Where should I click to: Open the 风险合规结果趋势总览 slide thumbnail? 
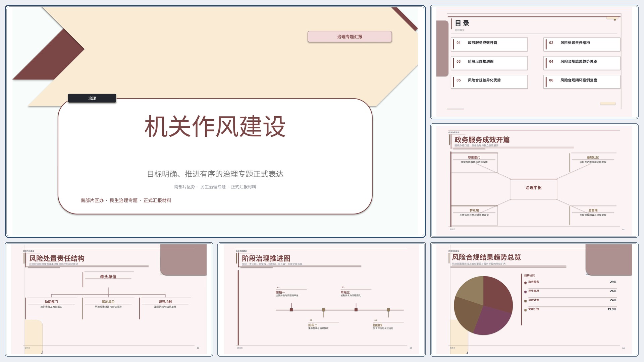tap(534, 299)
